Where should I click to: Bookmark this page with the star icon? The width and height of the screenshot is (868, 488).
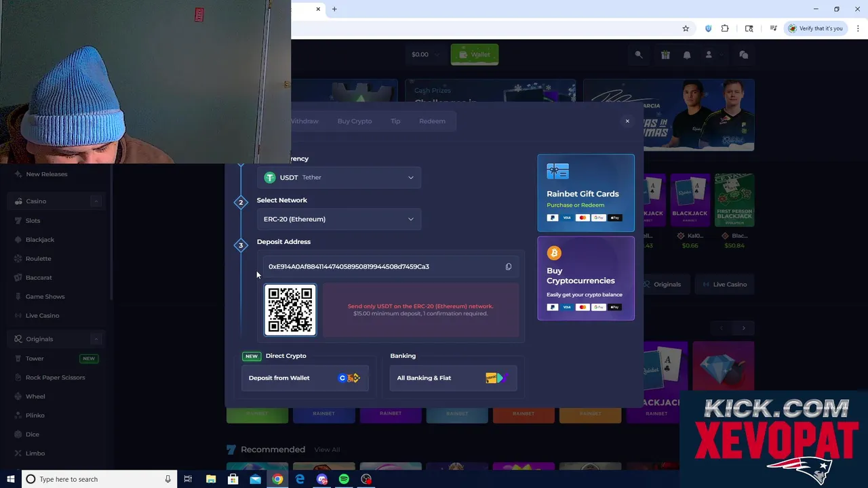pos(686,28)
